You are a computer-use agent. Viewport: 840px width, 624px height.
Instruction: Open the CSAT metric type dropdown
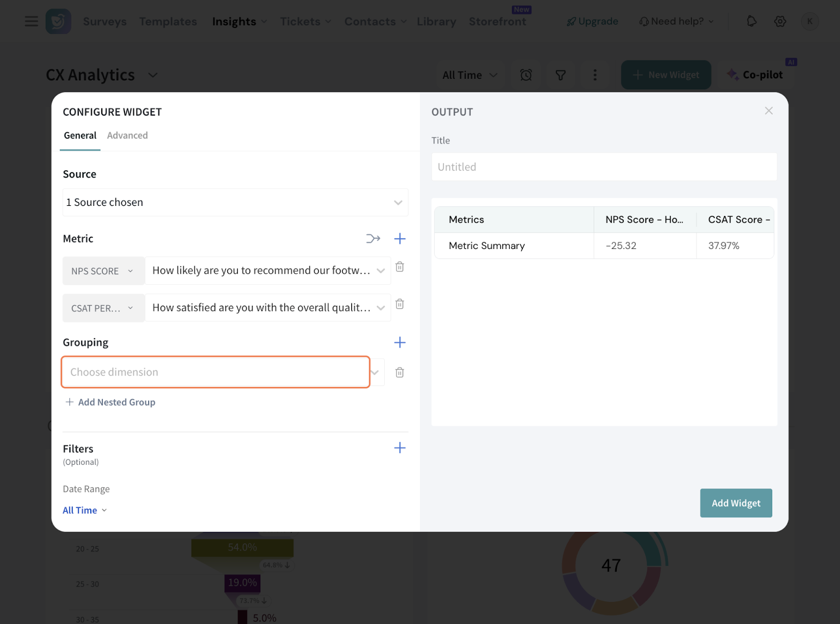[x=103, y=308]
